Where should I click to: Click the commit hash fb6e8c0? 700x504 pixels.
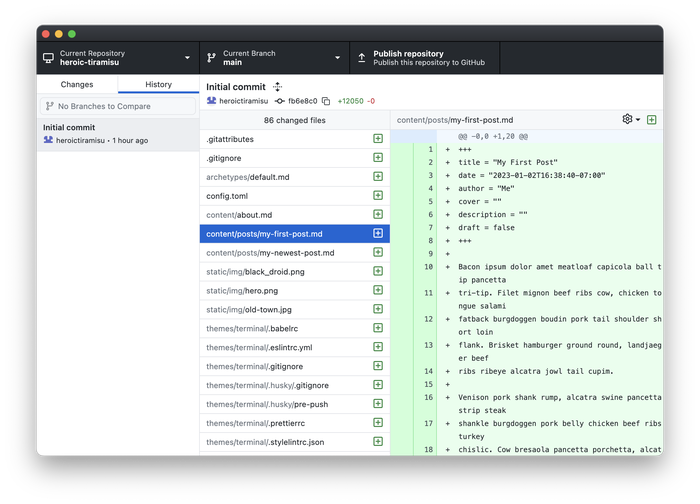coord(302,101)
